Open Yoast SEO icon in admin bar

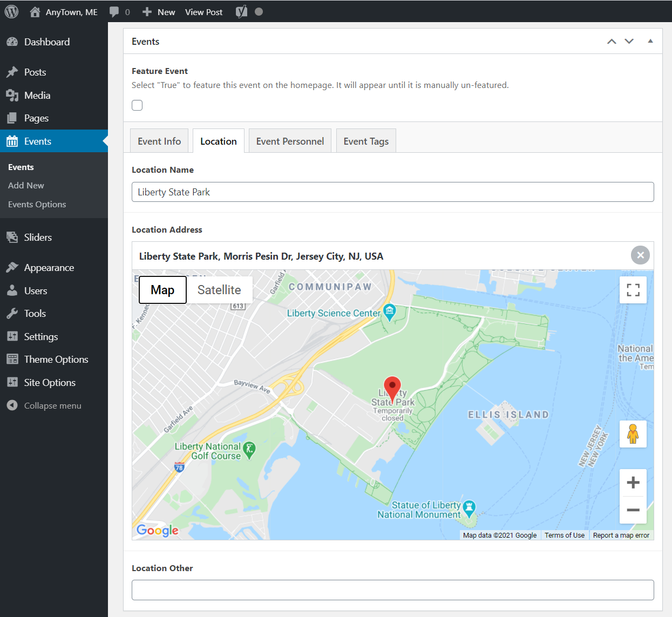(242, 12)
